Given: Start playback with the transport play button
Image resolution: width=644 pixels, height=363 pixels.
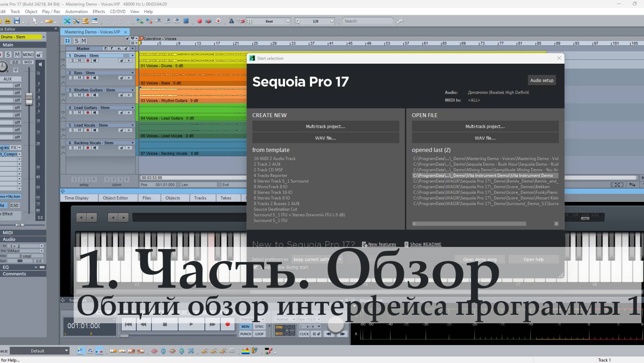Looking at the screenshot, I should point(191,324).
